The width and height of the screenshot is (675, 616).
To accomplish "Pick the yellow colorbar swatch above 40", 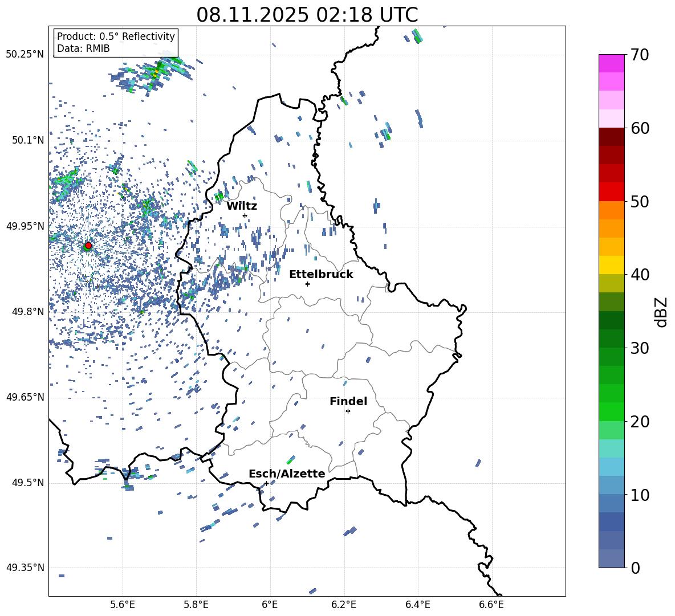I will click(612, 264).
